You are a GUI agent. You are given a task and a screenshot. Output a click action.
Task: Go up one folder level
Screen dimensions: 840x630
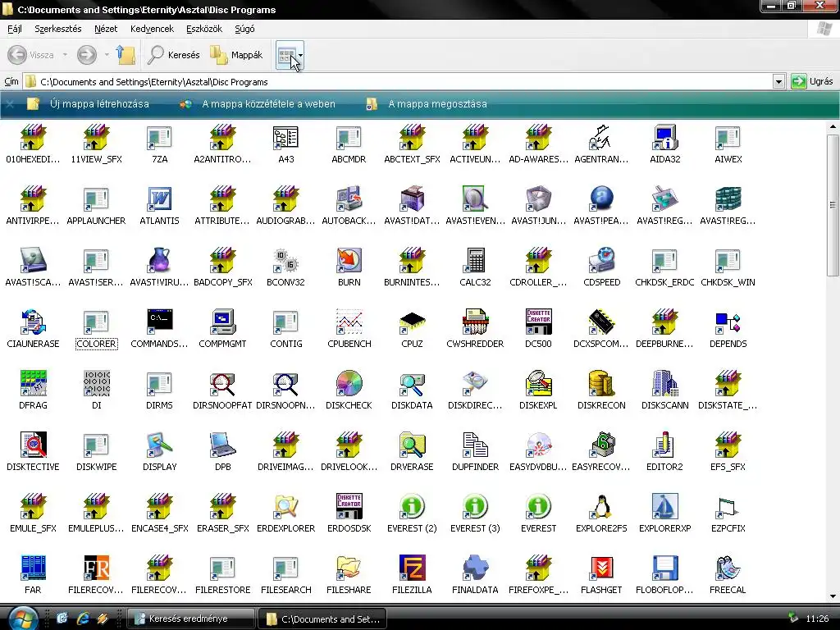[126, 55]
